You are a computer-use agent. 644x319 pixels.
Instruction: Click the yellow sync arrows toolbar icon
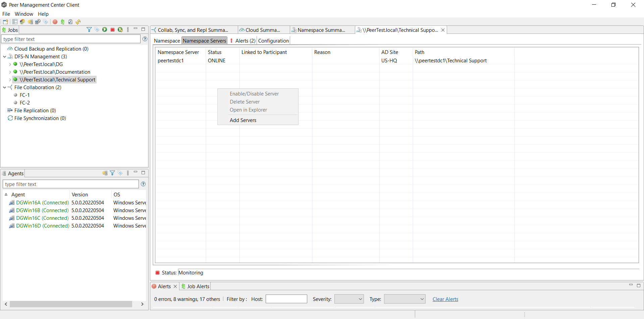pos(78,22)
